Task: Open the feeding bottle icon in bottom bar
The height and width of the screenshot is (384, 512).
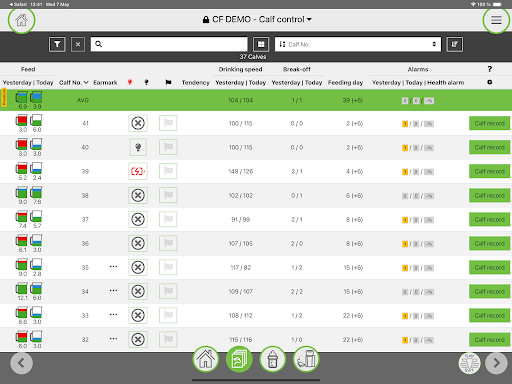Action: 273,359
